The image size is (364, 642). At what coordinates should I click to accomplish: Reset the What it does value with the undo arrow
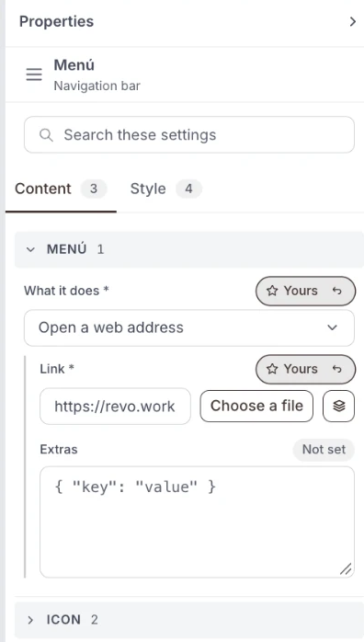point(336,291)
